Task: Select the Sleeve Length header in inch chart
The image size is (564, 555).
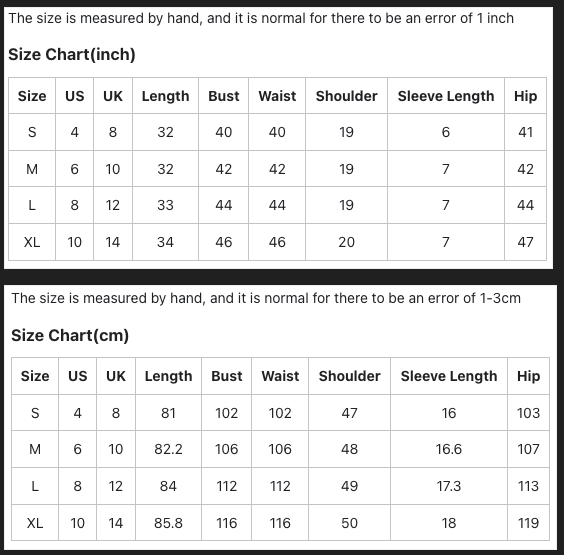Action: point(446,96)
